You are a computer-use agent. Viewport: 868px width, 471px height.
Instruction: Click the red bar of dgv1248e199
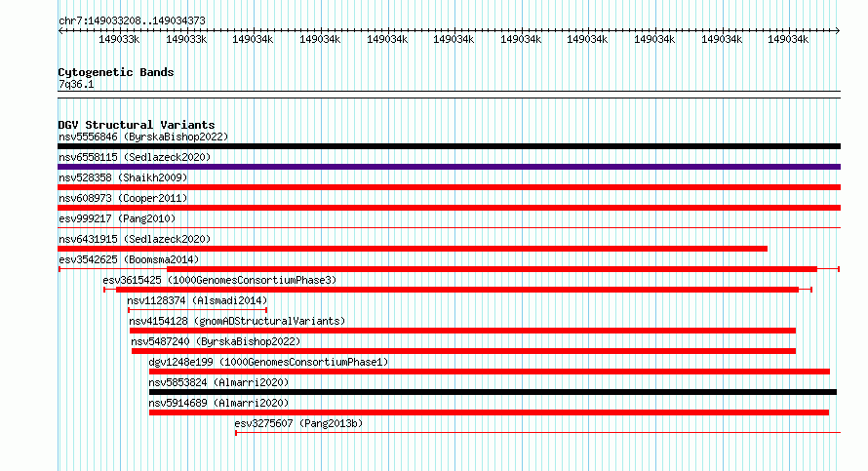(490, 372)
